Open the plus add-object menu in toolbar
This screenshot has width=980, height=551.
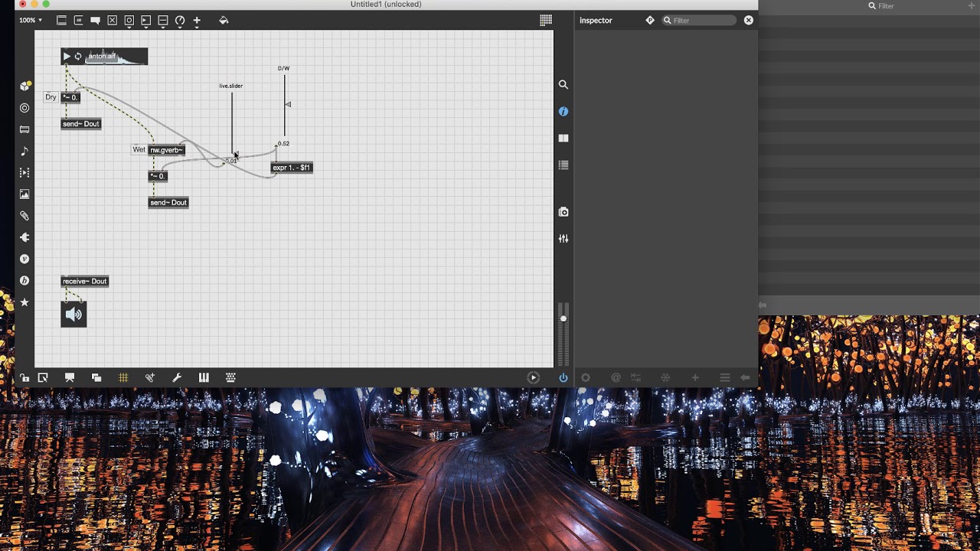[197, 21]
